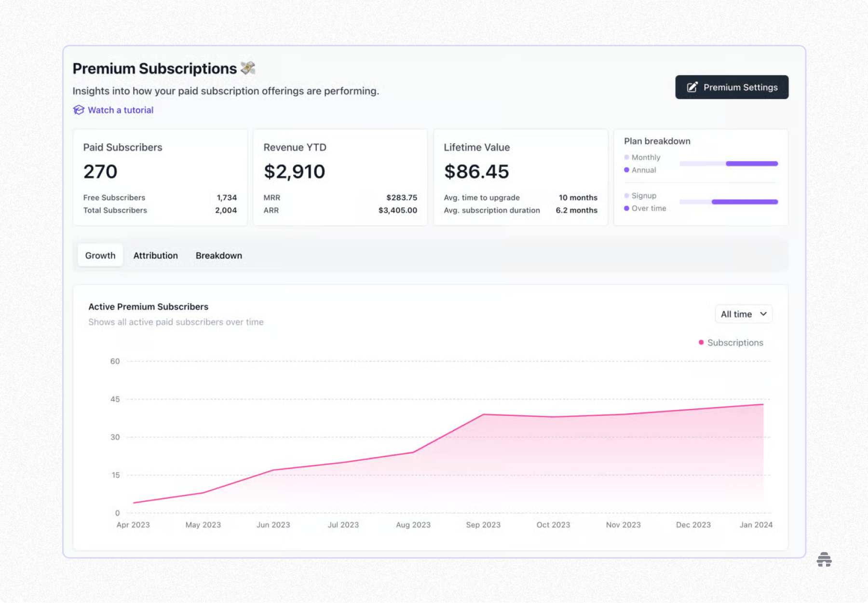
Task: Open Premium Settings
Action: click(732, 87)
